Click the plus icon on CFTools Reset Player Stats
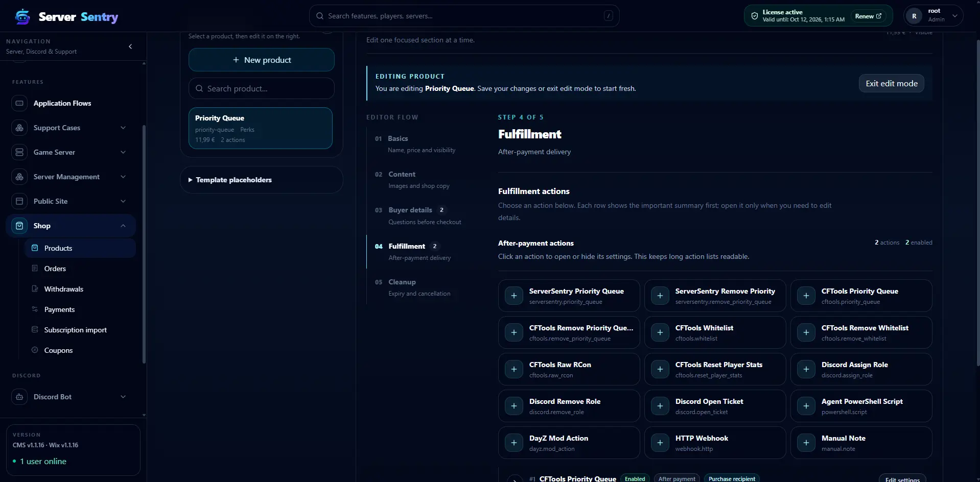Image resolution: width=980 pixels, height=482 pixels. point(660,369)
